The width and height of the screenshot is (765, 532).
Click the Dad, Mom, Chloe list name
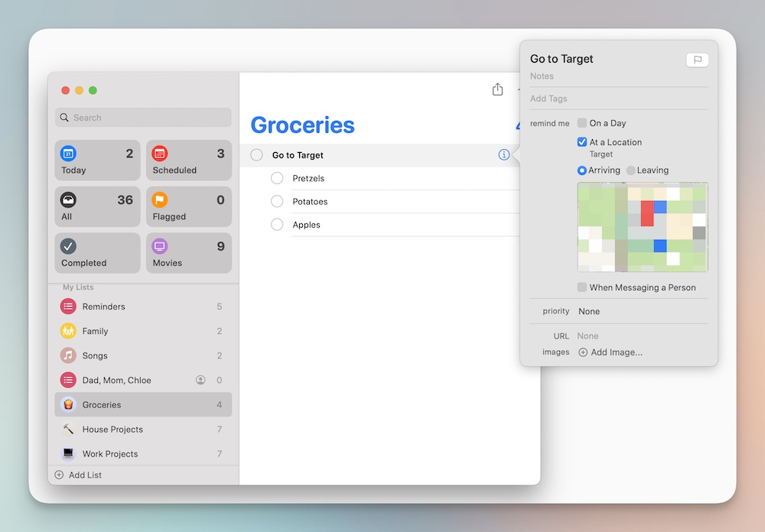(116, 381)
